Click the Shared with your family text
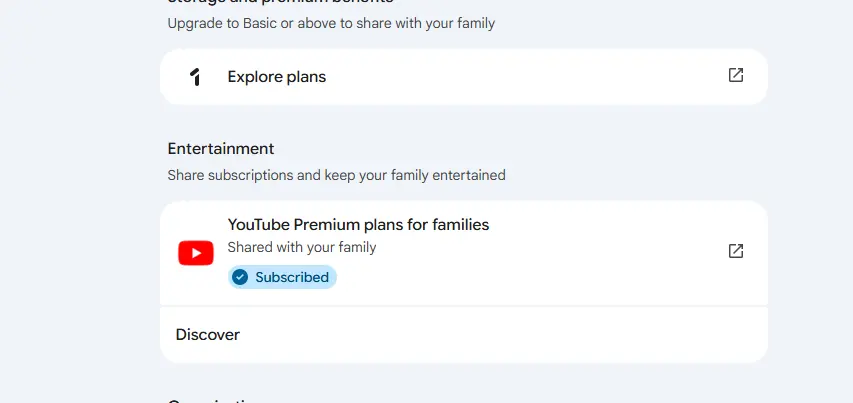This screenshot has width=853, height=403. coord(302,247)
